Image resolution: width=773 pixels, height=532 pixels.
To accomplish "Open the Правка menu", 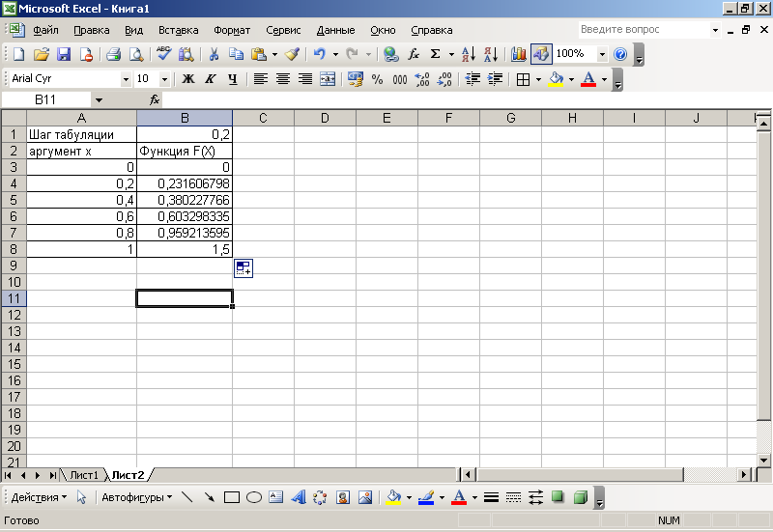I will pyautogui.click(x=91, y=30).
